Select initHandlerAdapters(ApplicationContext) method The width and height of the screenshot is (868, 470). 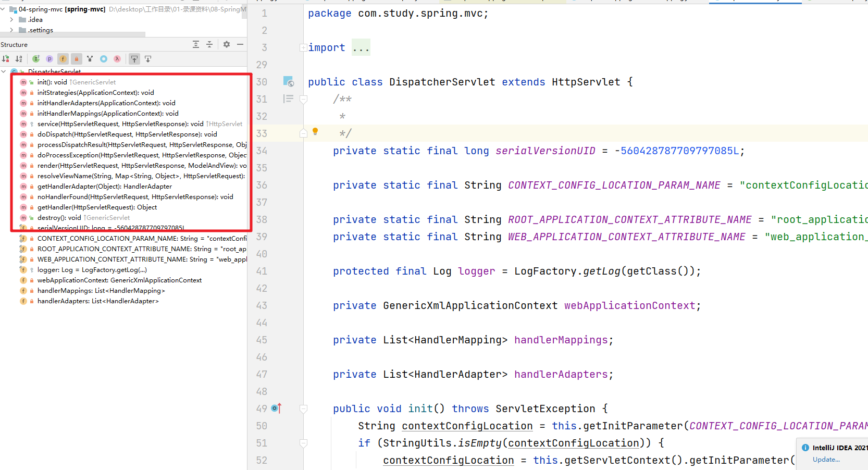click(x=106, y=103)
